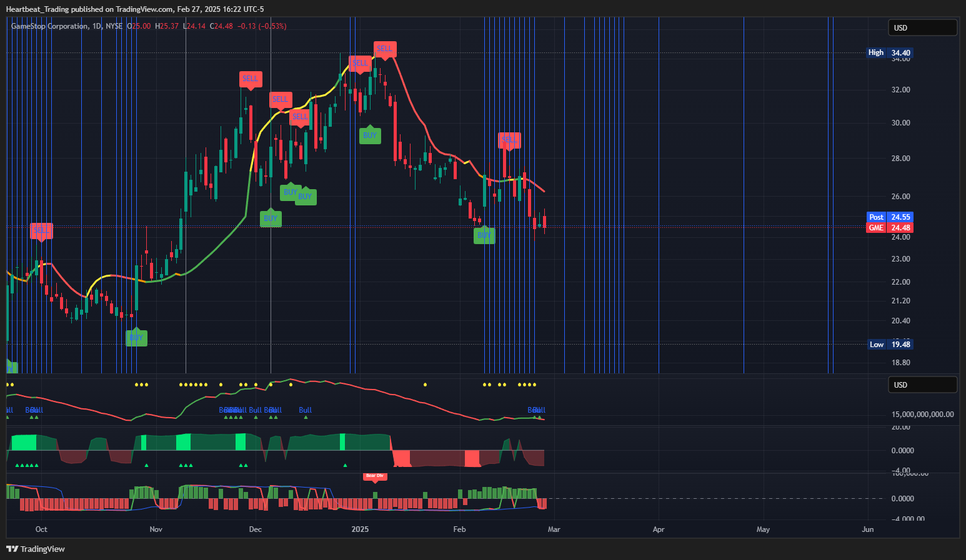966x560 pixels.
Task: Click the −0.13 (−0.53%) change value
Action: [x=262, y=26]
